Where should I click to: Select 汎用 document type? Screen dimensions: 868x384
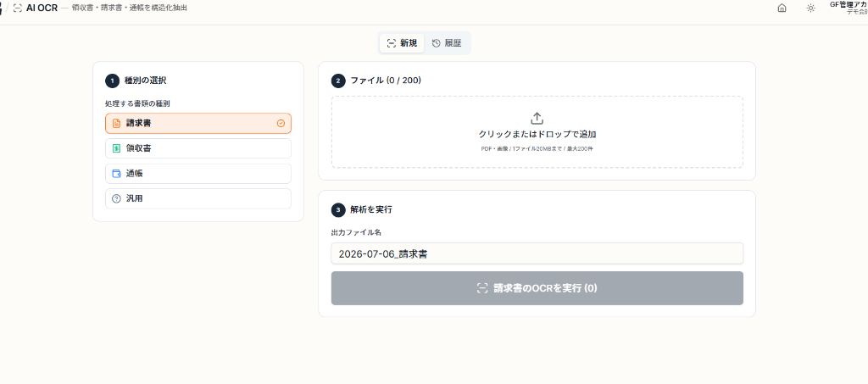coord(198,198)
